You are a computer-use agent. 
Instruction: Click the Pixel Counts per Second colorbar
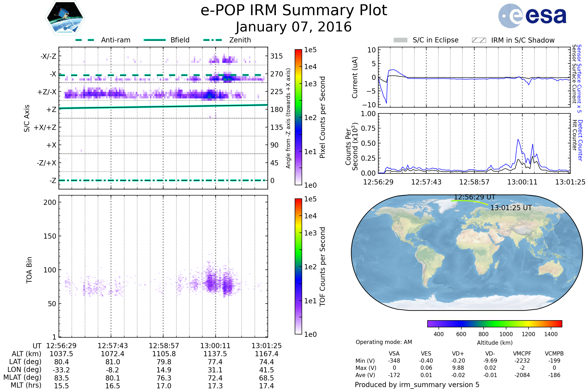click(298, 117)
